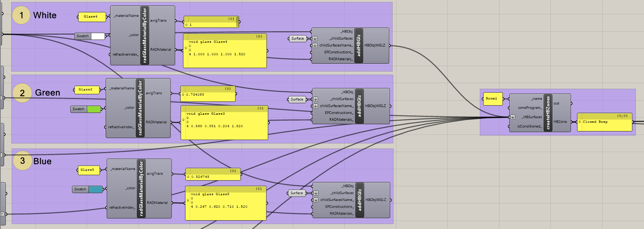The image size is (644, 229).
Task: Click the childSurfacesName_ arrow icon in Blue group
Action: pyautogui.click(x=316, y=200)
